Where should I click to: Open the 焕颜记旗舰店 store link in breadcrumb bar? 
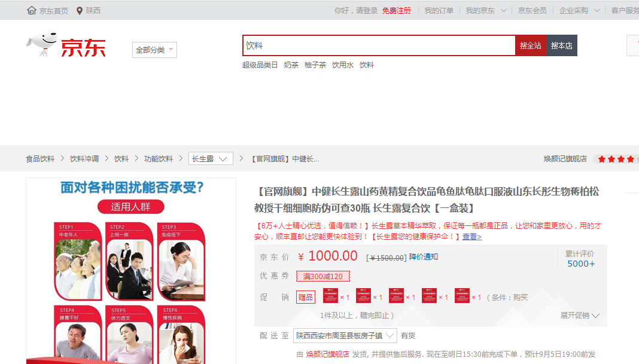[x=565, y=159]
